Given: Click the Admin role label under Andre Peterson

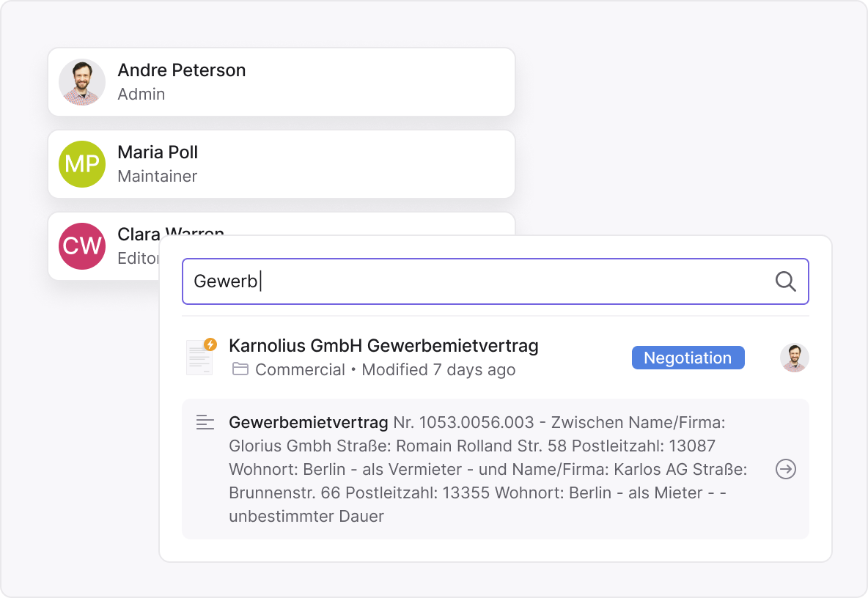Looking at the screenshot, I should [x=141, y=94].
